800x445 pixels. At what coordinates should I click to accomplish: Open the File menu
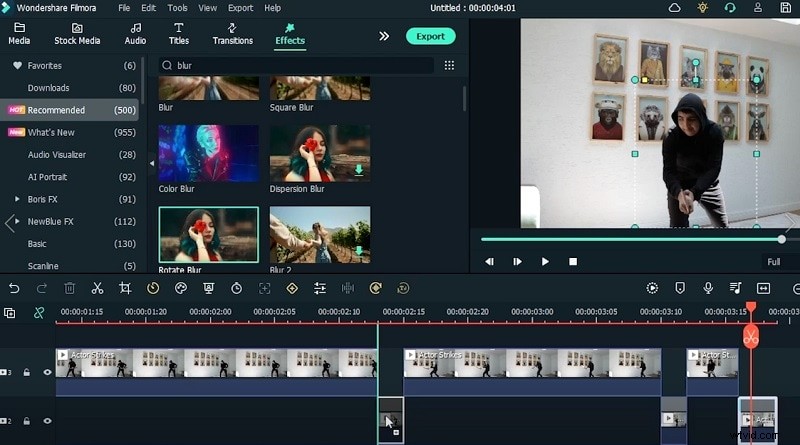[x=124, y=8]
